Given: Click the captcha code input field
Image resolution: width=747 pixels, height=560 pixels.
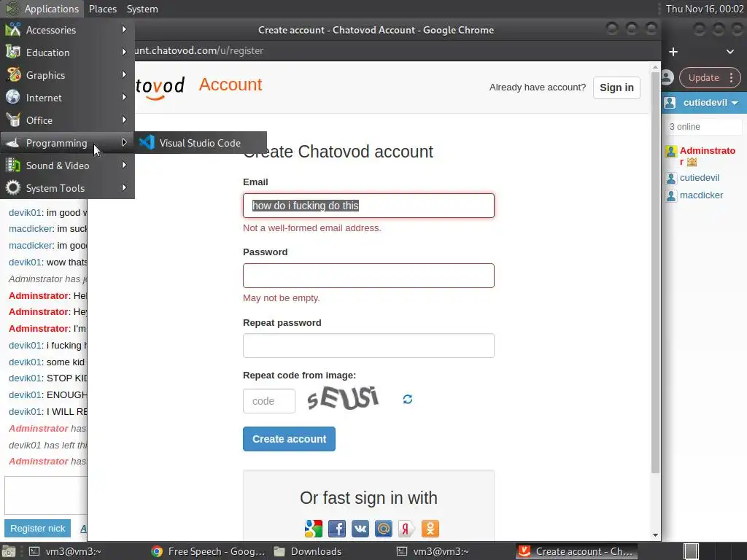Looking at the screenshot, I should 268,401.
